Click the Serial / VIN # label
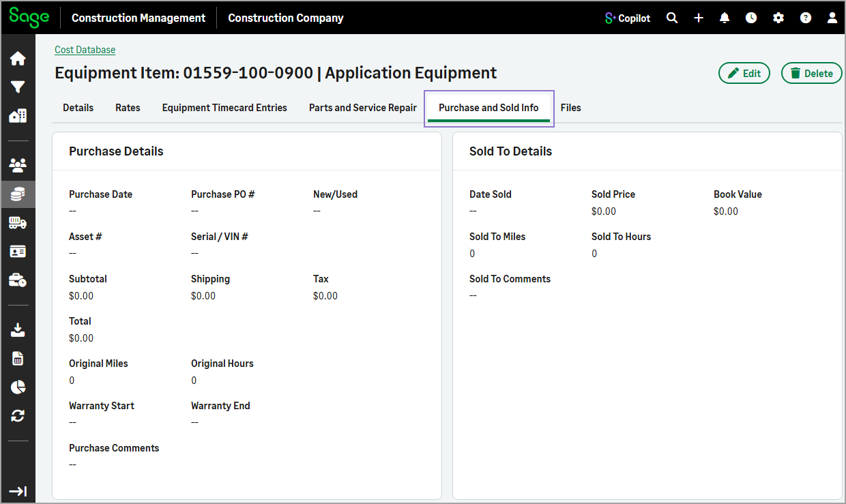 point(220,237)
